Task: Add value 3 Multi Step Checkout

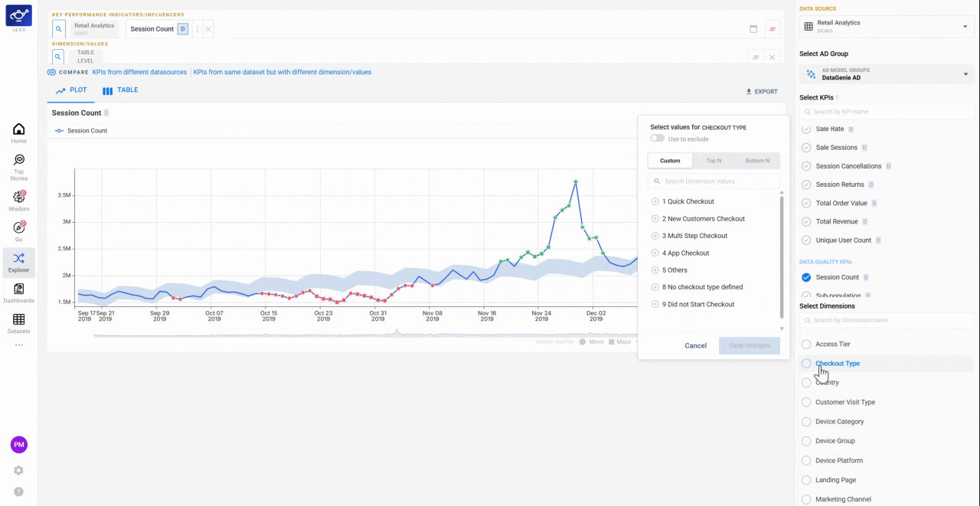Action: click(655, 236)
